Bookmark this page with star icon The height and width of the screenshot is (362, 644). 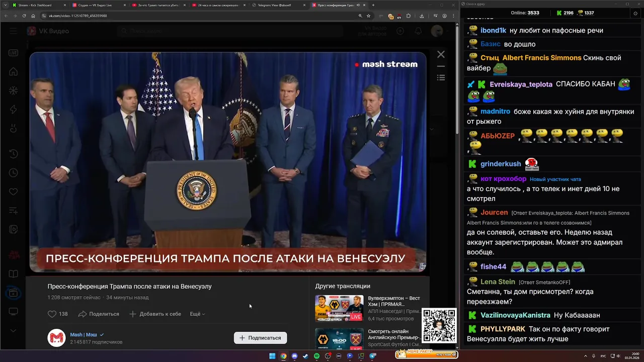(x=369, y=16)
